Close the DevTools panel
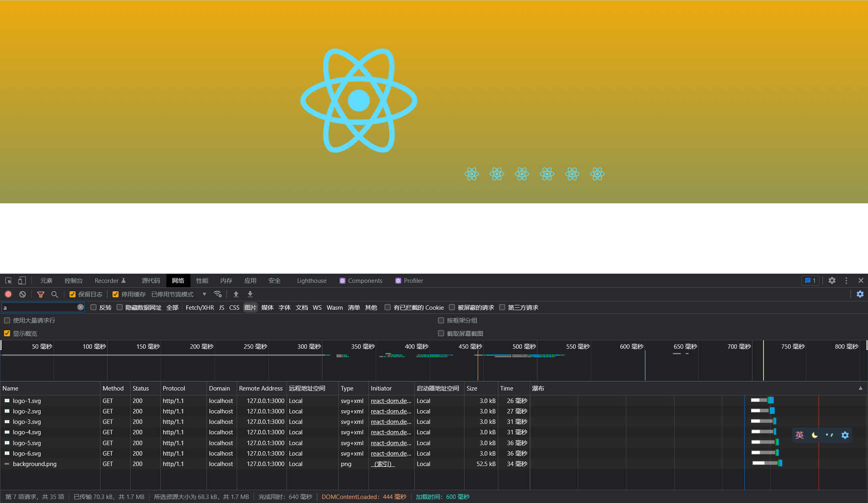Image resolution: width=868 pixels, height=503 pixels. coord(861,280)
